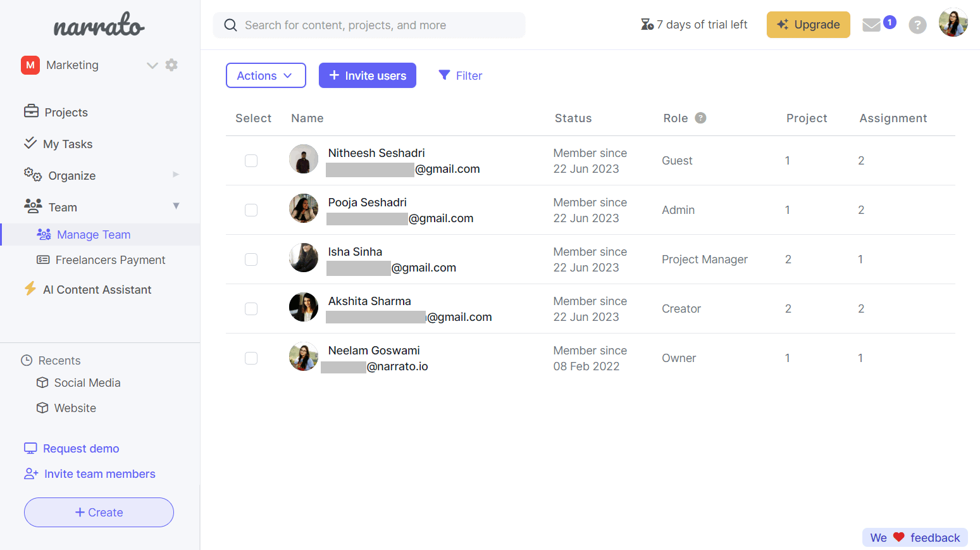Open the Actions dropdown
980x550 pixels.
(266, 75)
